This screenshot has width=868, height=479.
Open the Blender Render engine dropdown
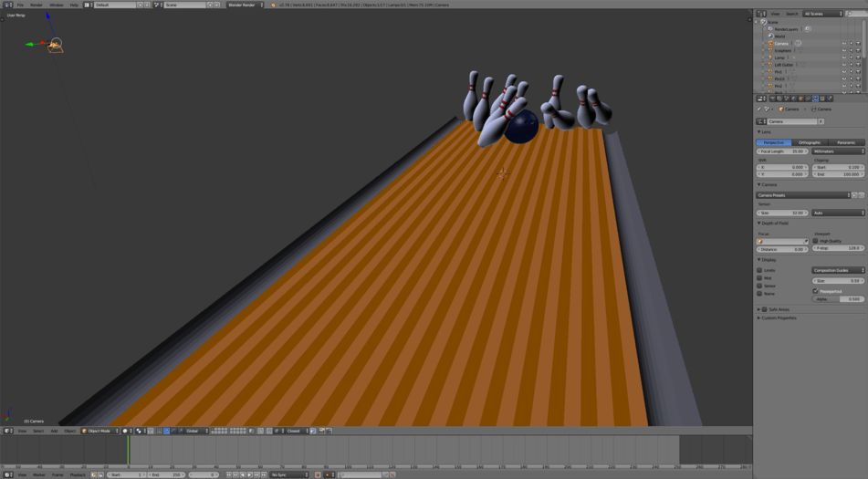tap(246, 5)
